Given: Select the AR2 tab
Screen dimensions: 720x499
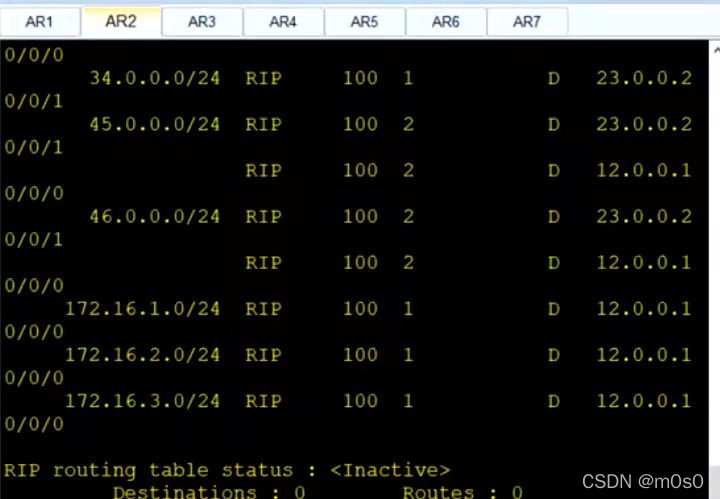Looking at the screenshot, I should (x=121, y=21).
